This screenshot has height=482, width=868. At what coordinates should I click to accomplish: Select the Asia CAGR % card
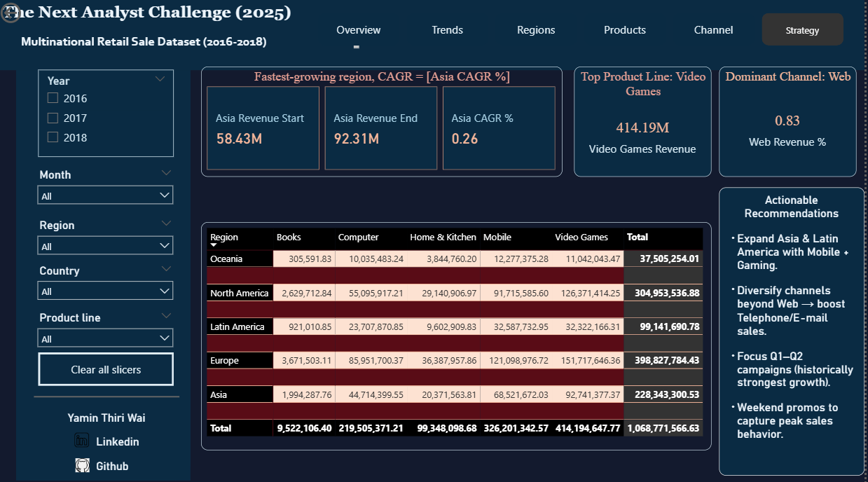pyautogui.click(x=499, y=128)
